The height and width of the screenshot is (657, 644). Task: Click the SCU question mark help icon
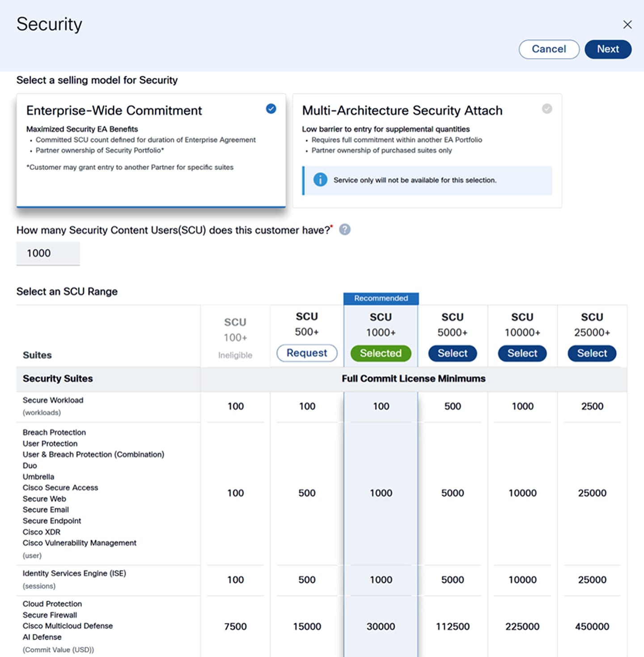tap(345, 230)
